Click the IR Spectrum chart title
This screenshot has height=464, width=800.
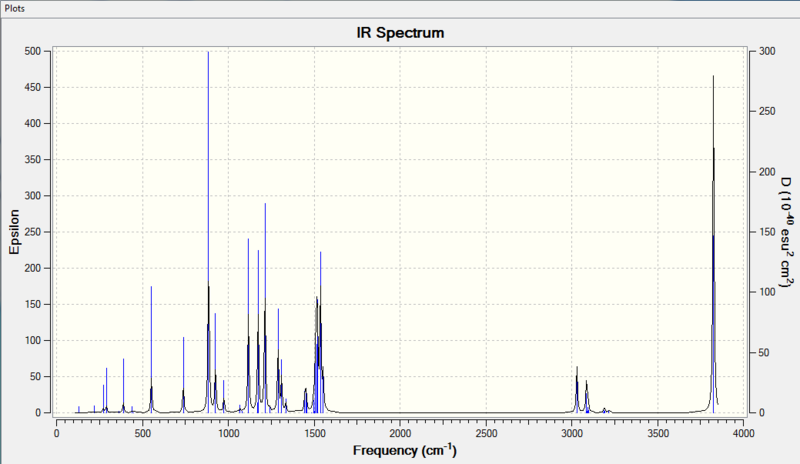pyautogui.click(x=400, y=33)
